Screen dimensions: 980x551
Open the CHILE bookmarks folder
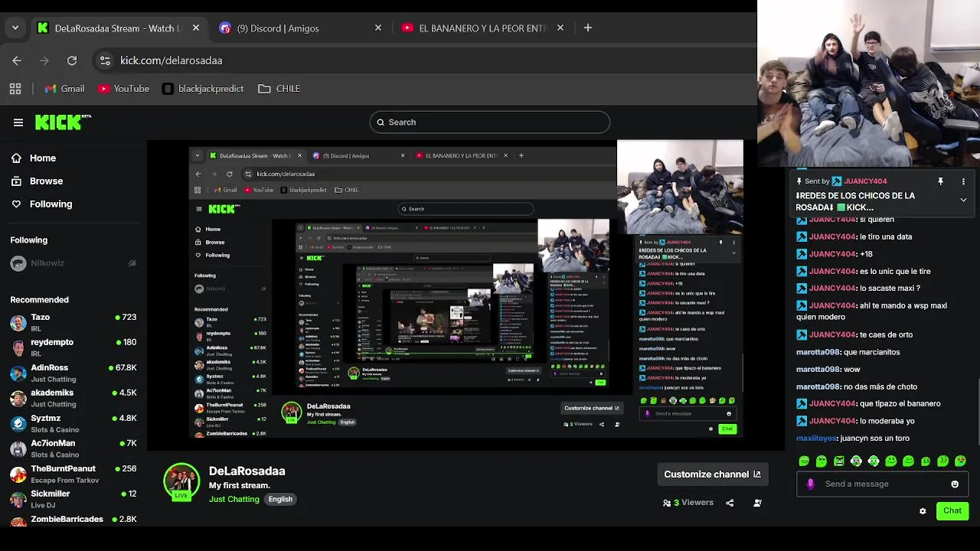[279, 89]
